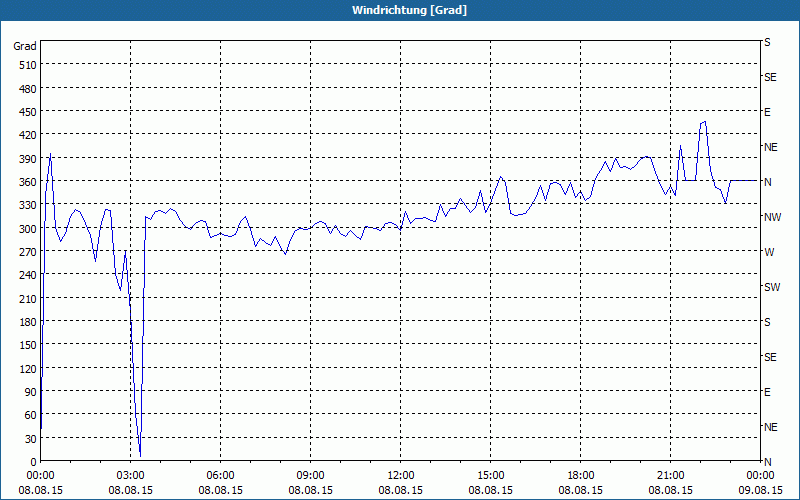Click the 390 degree axis label
The image size is (800, 500).
coord(29,159)
